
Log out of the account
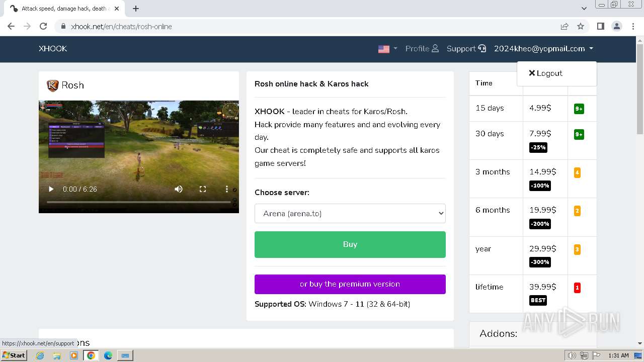point(545,73)
